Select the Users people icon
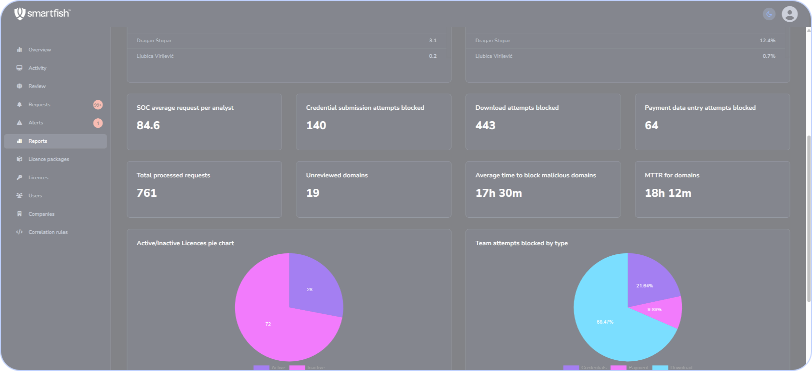The image size is (812, 371). point(19,196)
